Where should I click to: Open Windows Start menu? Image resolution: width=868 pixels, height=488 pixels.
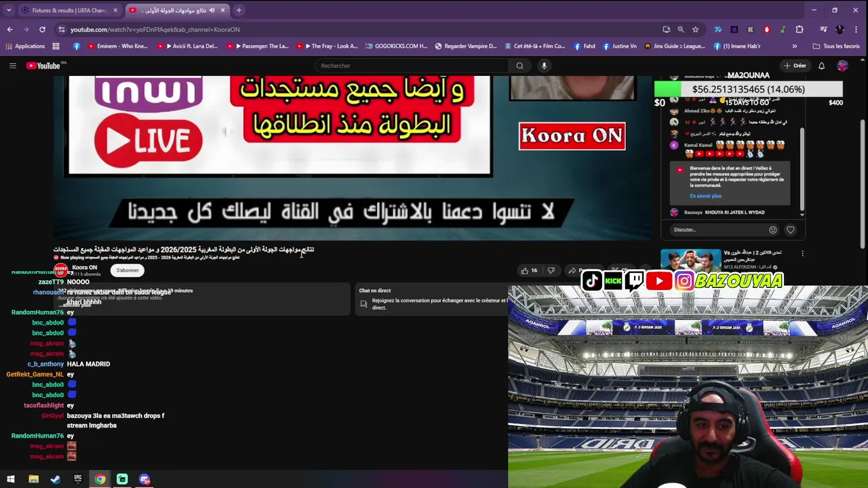point(11,479)
